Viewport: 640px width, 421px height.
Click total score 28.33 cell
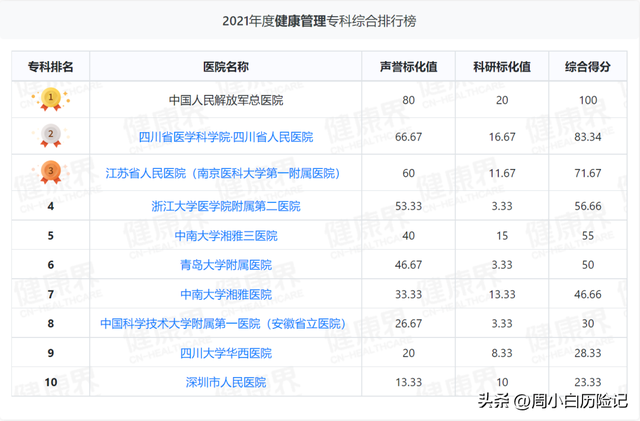[x=588, y=353]
